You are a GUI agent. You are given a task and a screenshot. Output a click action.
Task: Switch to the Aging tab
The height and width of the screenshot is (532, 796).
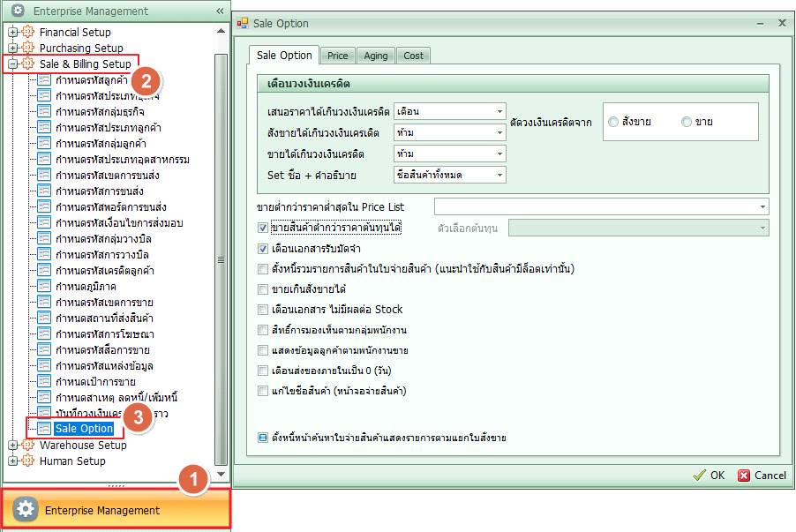(376, 56)
